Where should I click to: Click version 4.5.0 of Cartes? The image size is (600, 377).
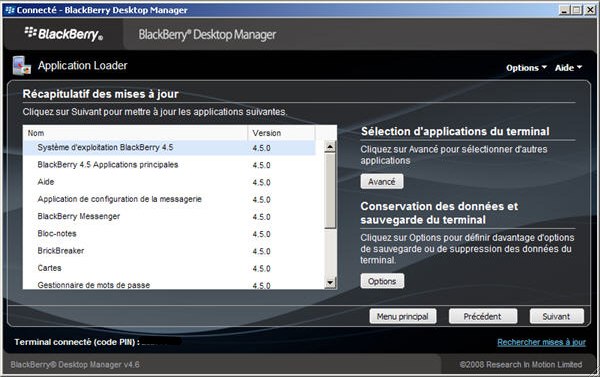click(261, 269)
